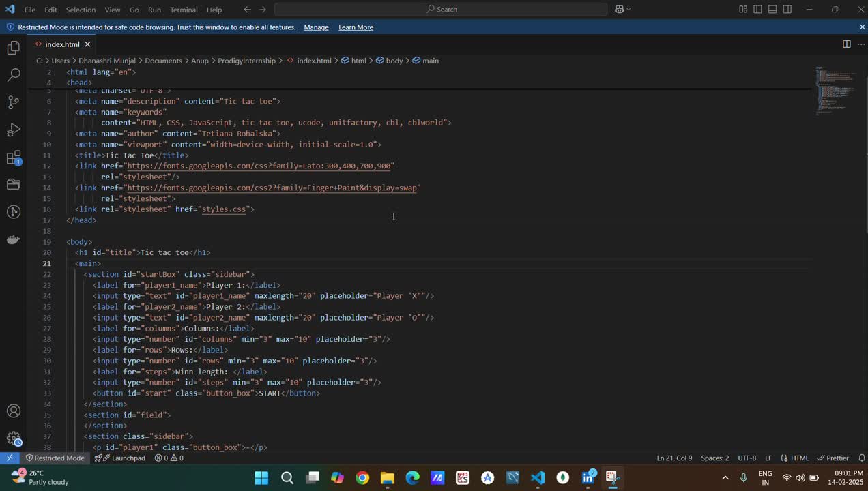Screen dimensions: 868x491
Task: Open LinkedIn app from taskbar
Action: 588,477
